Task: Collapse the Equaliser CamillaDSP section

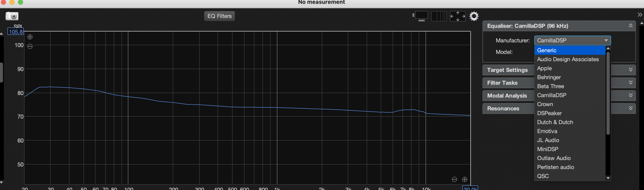Action: click(630, 26)
